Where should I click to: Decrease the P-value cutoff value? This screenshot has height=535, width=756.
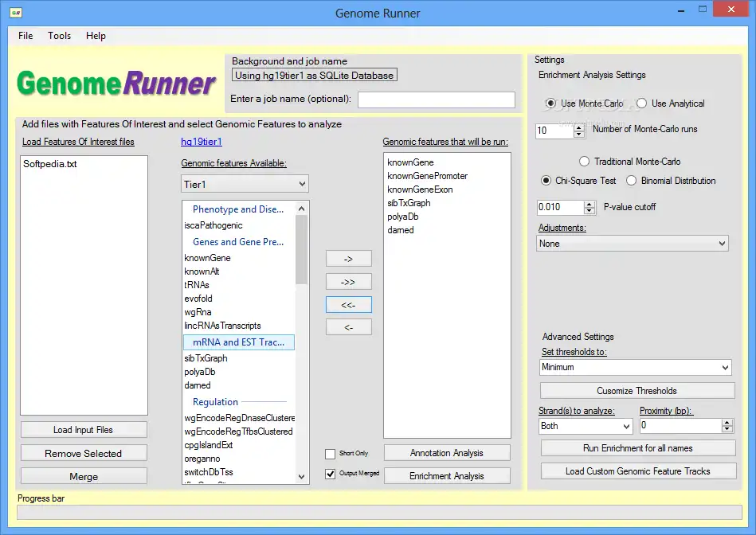click(590, 211)
